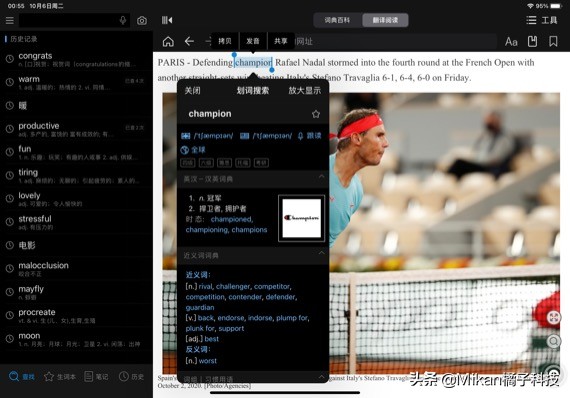Star the word champion as favorite
570x398 pixels.
click(316, 114)
